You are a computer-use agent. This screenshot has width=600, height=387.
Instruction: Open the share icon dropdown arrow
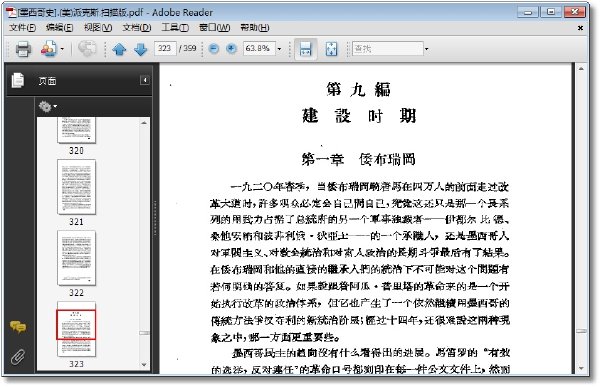tap(62, 49)
